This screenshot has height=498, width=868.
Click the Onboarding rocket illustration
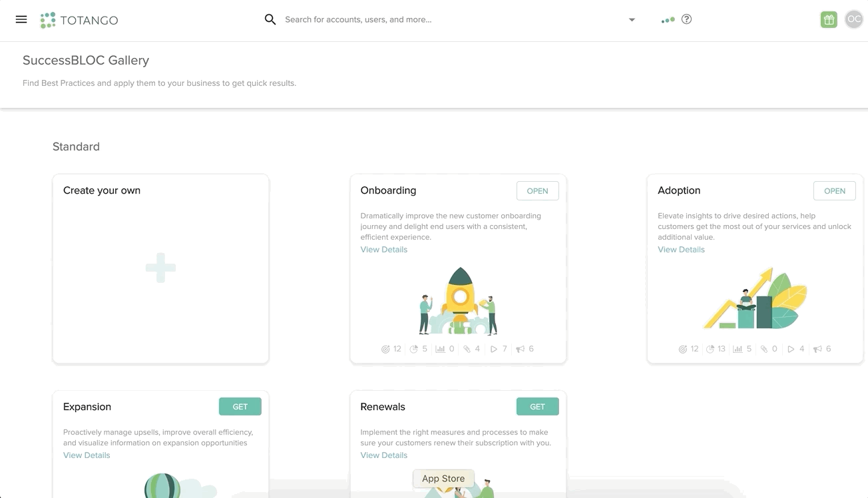(x=458, y=301)
